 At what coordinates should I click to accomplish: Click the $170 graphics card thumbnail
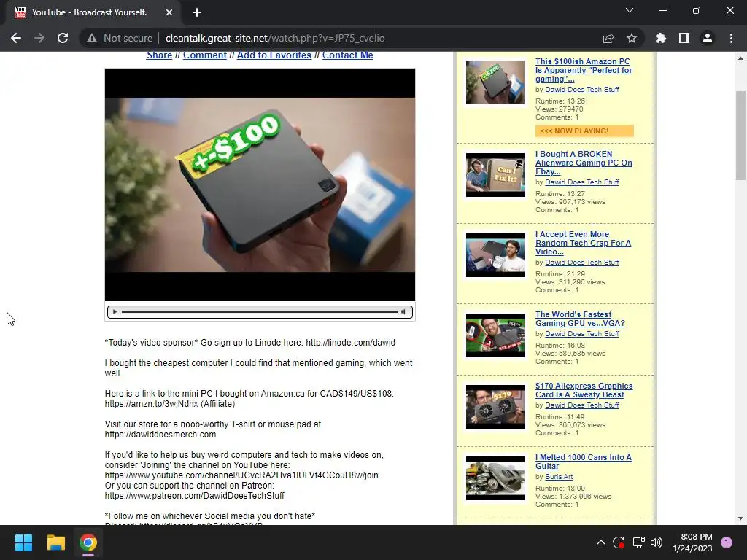(495, 407)
